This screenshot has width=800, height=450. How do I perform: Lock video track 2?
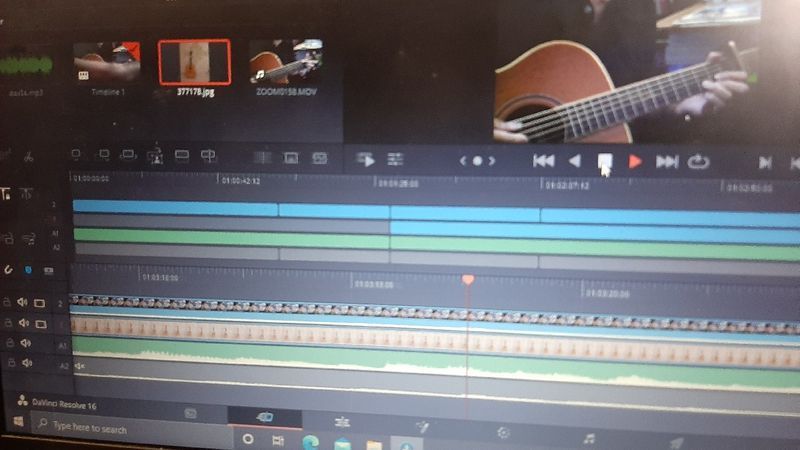point(6,302)
